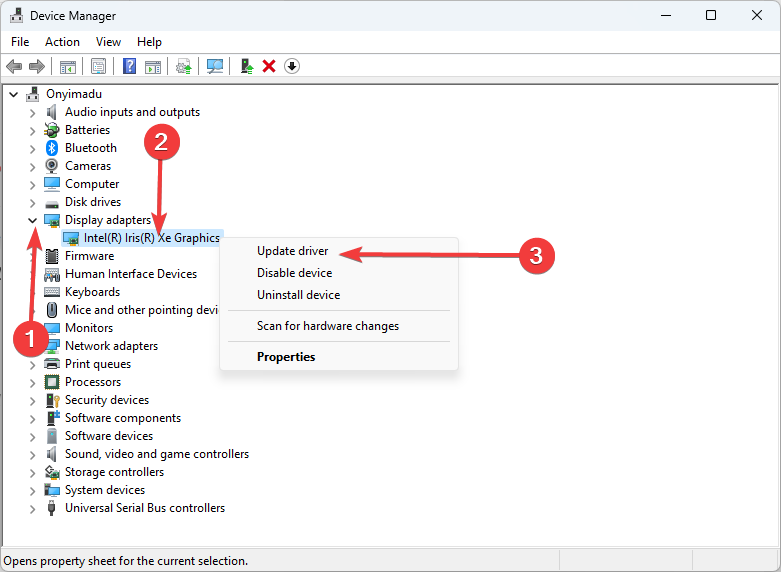Maximize the Device Manager window
Screen dimensions: 781x572
coord(711,15)
